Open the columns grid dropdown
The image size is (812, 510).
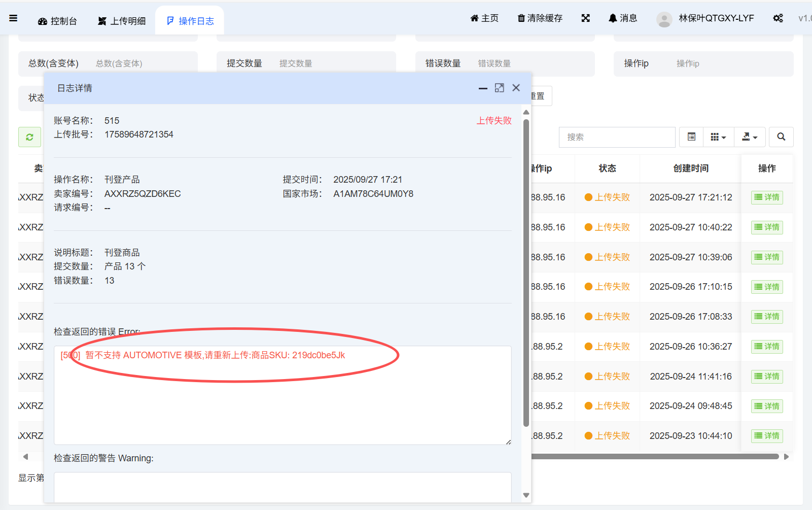[x=718, y=137]
